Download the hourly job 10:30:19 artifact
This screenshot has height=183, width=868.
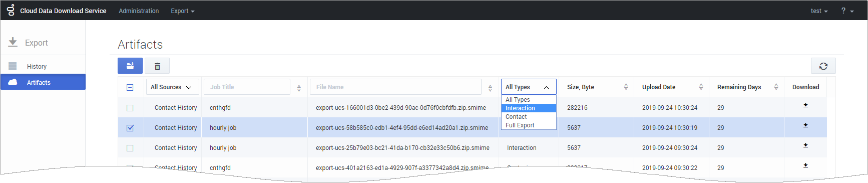[805, 125]
